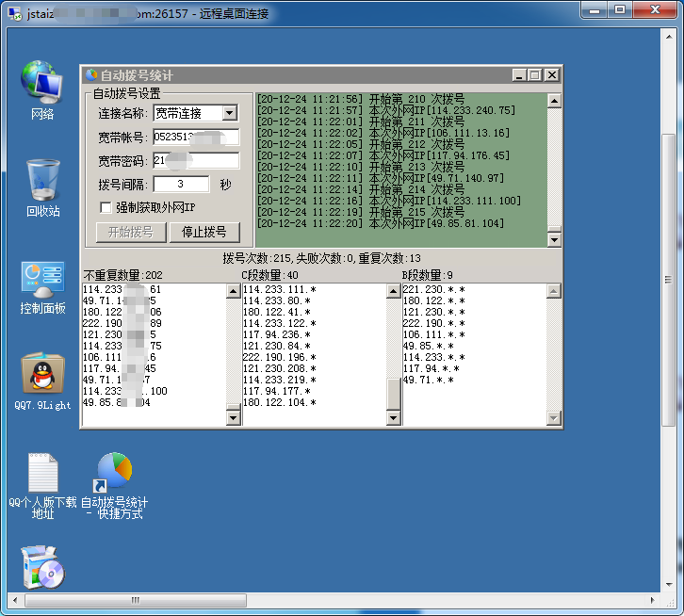Screen dimensions: 684x616
Task: Open the 连接名称 dropdown arrow
Action: pos(230,113)
